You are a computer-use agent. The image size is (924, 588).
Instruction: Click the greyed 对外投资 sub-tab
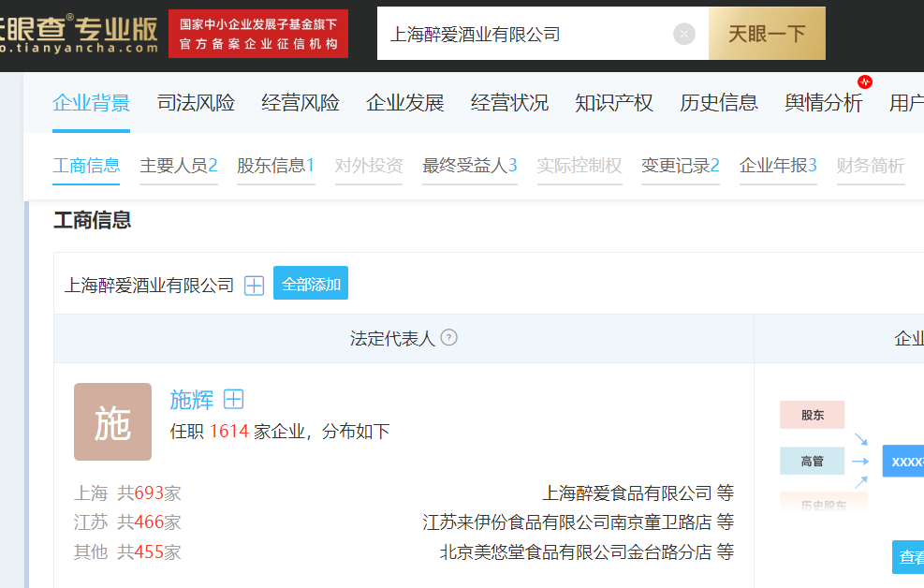pos(369,166)
